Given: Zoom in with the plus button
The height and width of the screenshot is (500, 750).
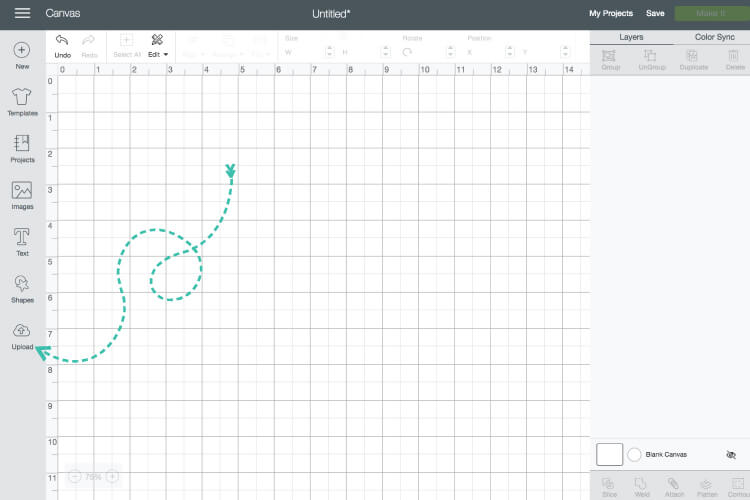Looking at the screenshot, I should 112,477.
